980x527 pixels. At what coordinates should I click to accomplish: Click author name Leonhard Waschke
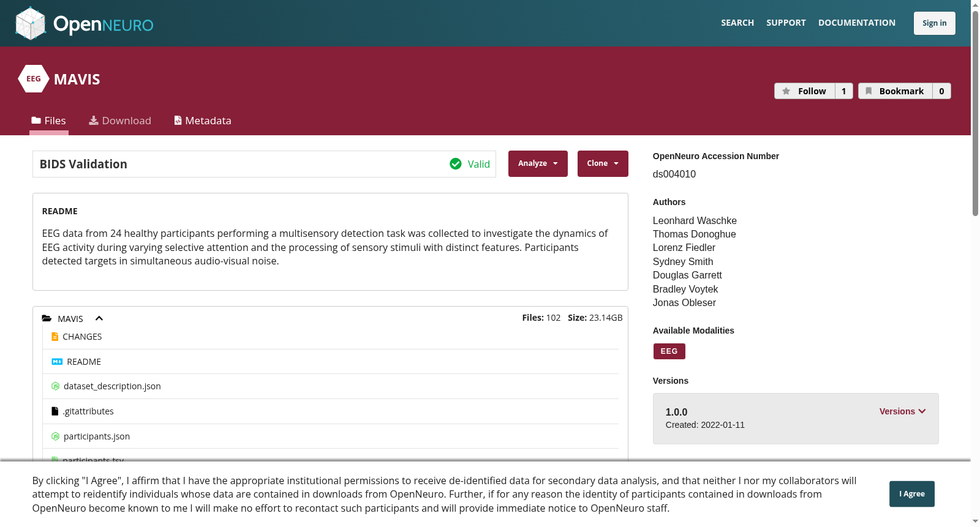(695, 220)
